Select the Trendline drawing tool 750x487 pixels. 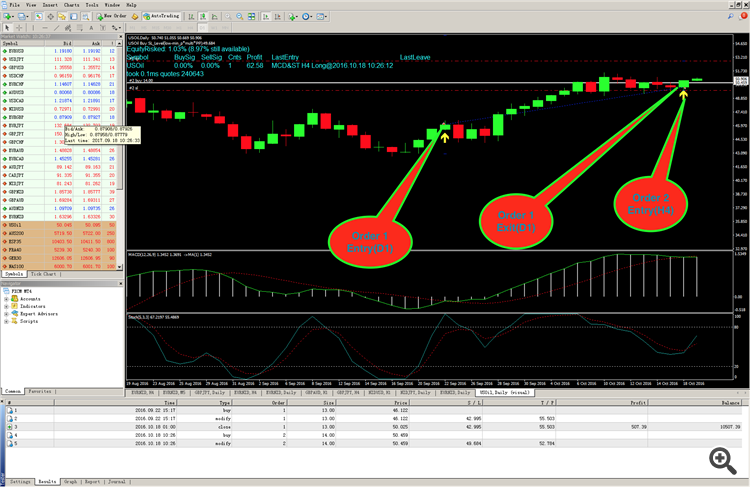(56, 28)
